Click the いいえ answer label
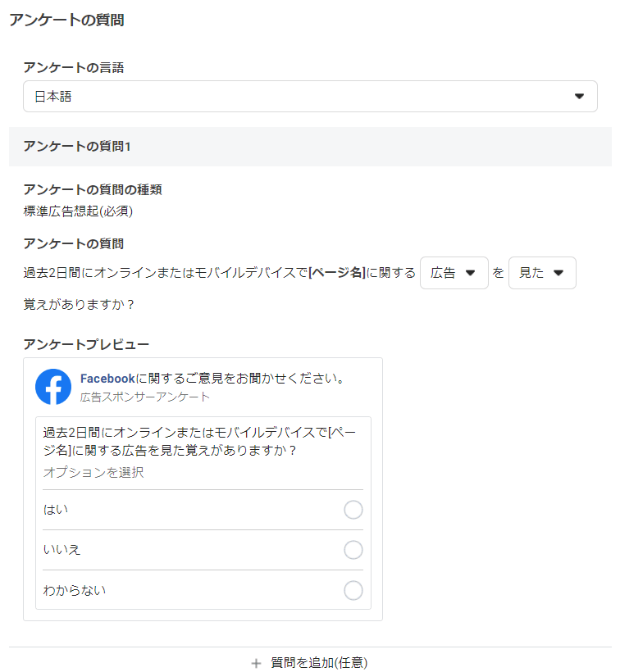 pyautogui.click(x=62, y=550)
